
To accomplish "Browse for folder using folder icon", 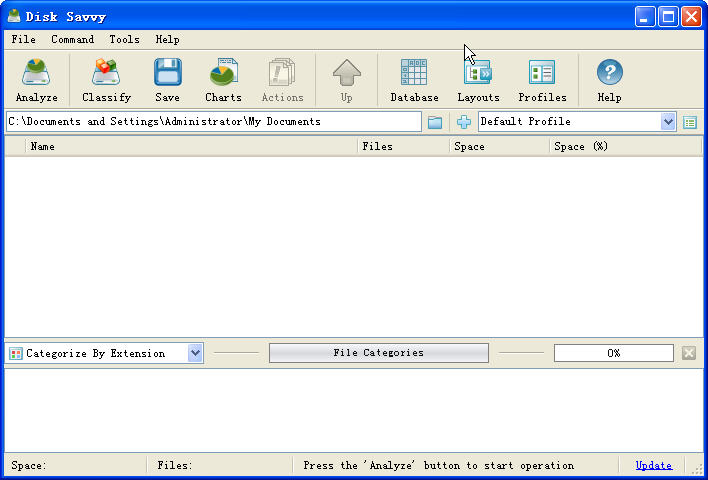I will click(x=435, y=122).
